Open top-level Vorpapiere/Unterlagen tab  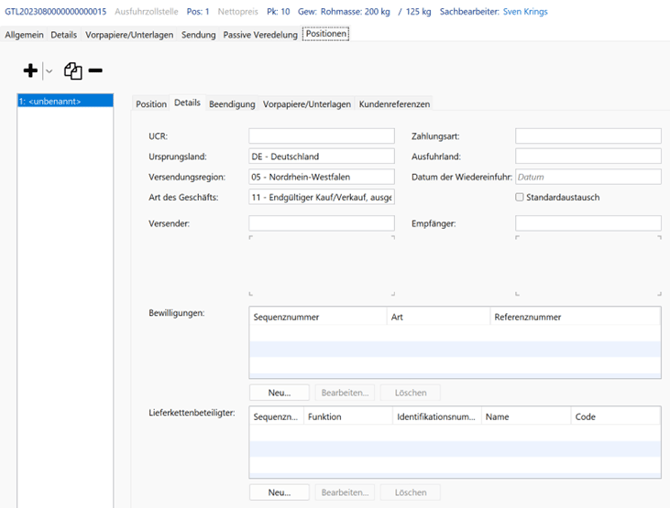coord(129,35)
